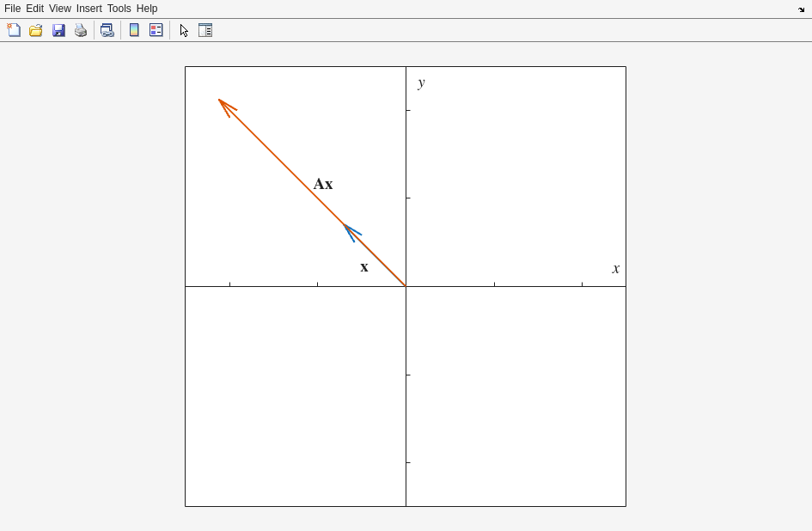
Task: Click the New Figure icon
Action: [14, 30]
